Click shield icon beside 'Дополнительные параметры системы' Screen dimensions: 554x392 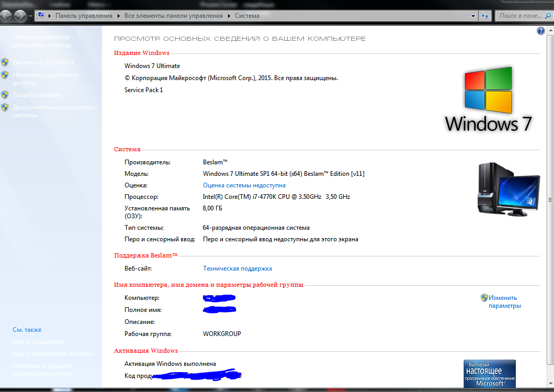(x=5, y=107)
